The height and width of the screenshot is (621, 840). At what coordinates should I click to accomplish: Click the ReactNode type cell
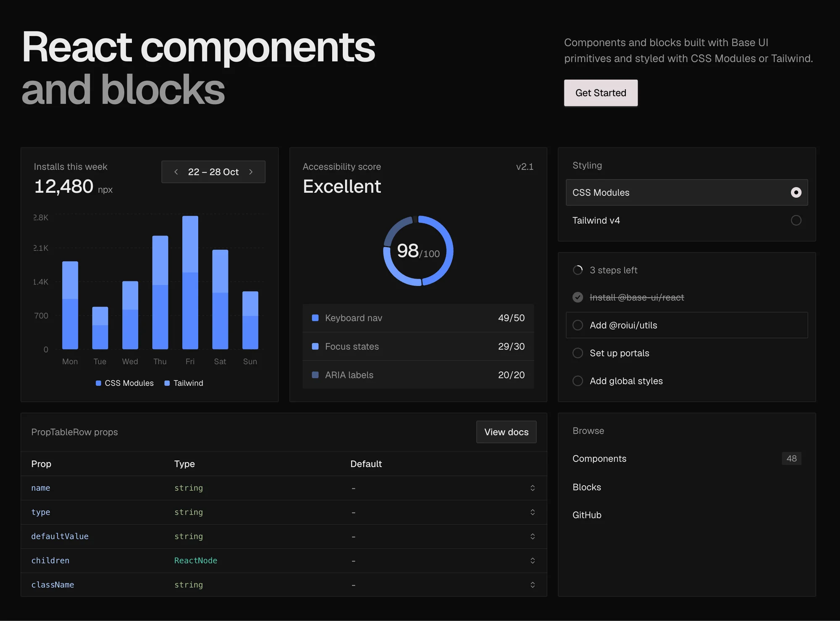[x=196, y=560]
